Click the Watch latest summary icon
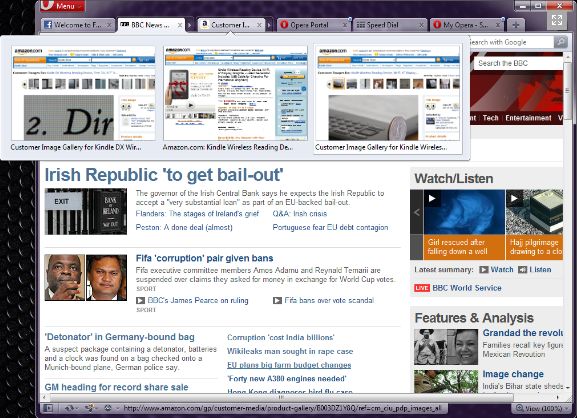Screen dimensions: 577x418 tap(484, 270)
